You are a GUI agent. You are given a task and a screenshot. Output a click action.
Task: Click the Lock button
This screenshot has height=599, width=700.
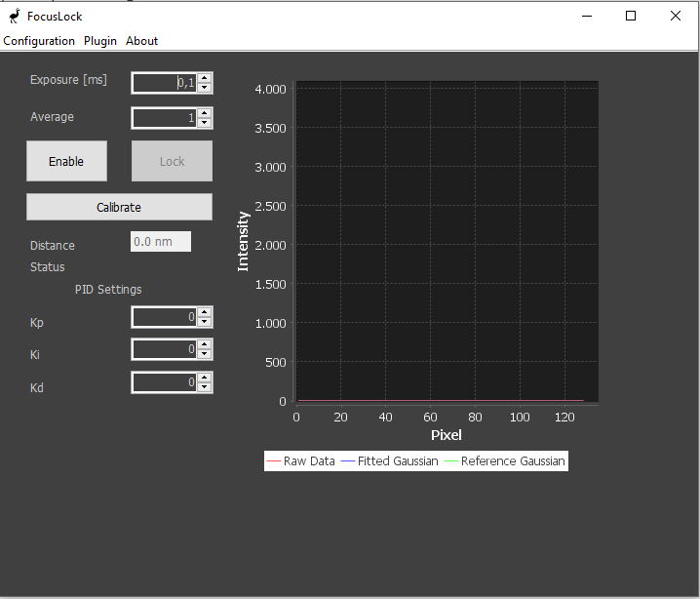tap(172, 161)
